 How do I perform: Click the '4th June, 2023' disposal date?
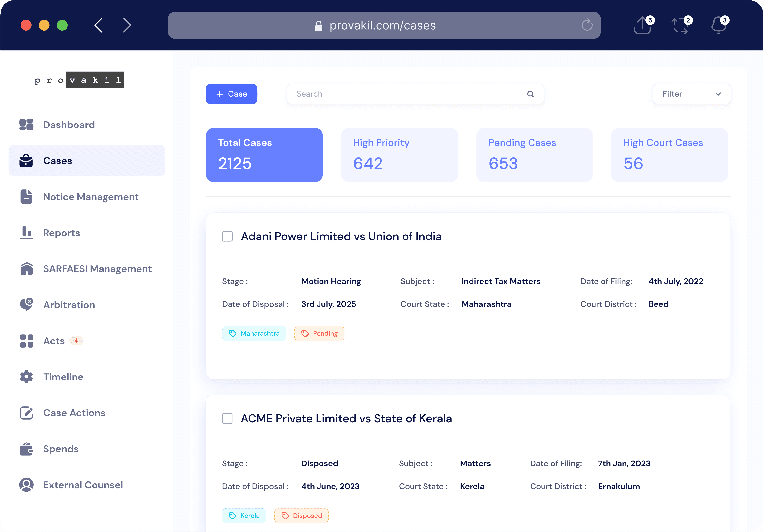(x=330, y=486)
